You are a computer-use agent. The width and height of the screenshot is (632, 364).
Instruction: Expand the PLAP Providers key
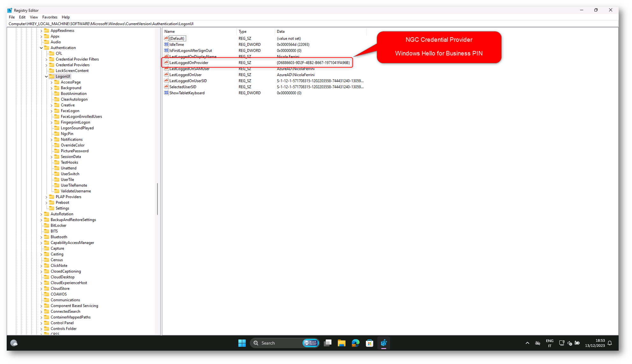[46, 197]
